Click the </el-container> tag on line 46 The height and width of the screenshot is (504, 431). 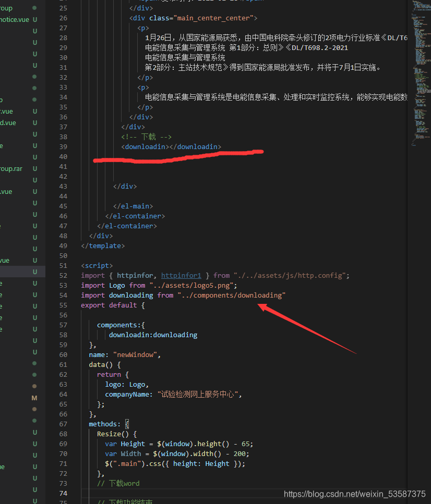pyautogui.click(x=135, y=216)
